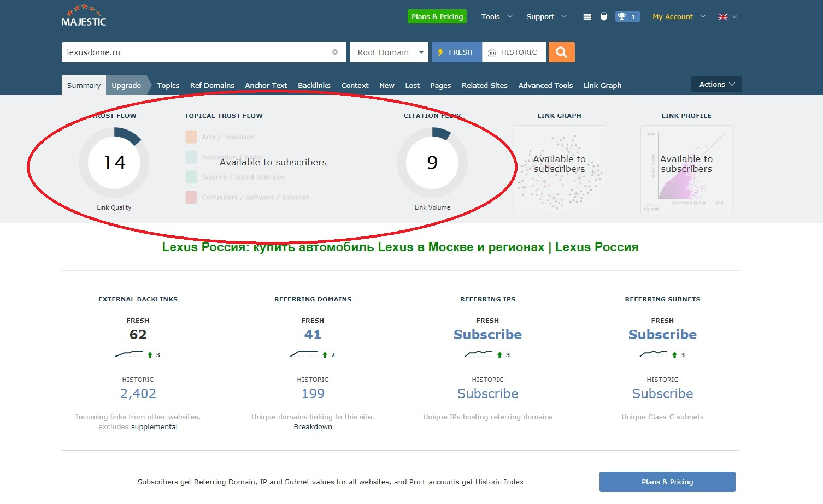The width and height of the screenshot is (823, 504).
Task: Open the Lost tab
Action: 413,85
